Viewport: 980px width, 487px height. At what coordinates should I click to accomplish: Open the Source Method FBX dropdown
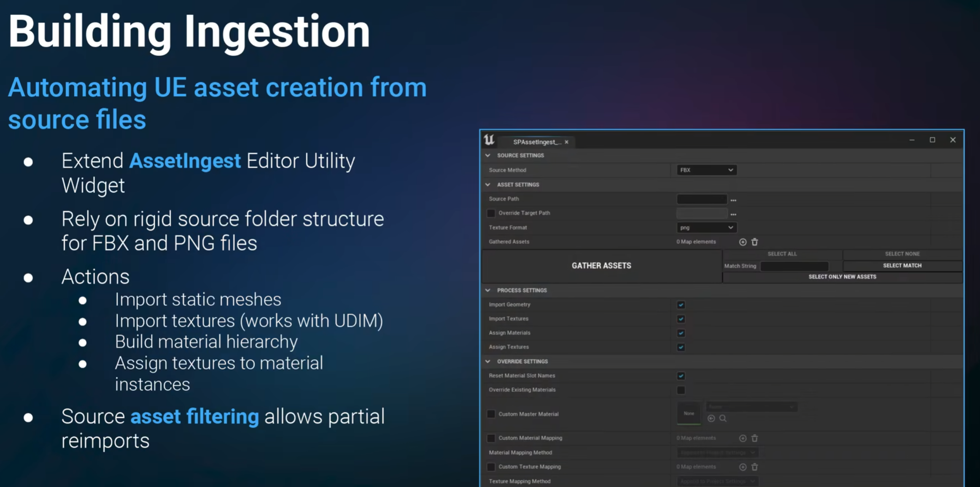tap(706, 170)
